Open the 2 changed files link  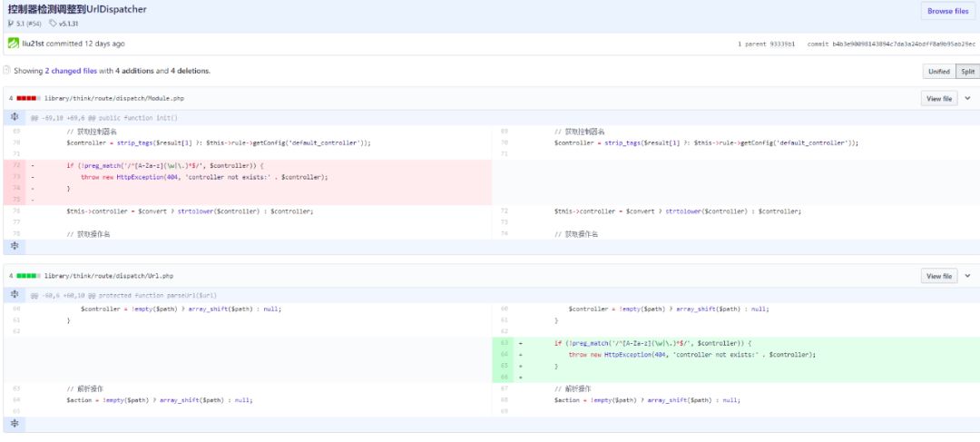[71, 72]
